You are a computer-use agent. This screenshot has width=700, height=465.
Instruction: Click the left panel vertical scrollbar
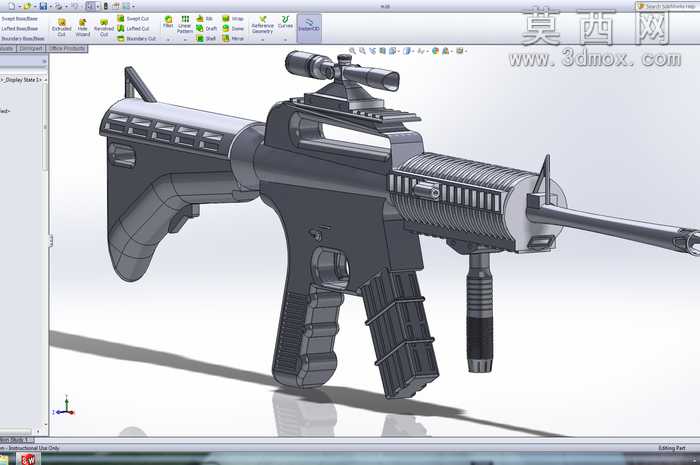coord(45,127)
